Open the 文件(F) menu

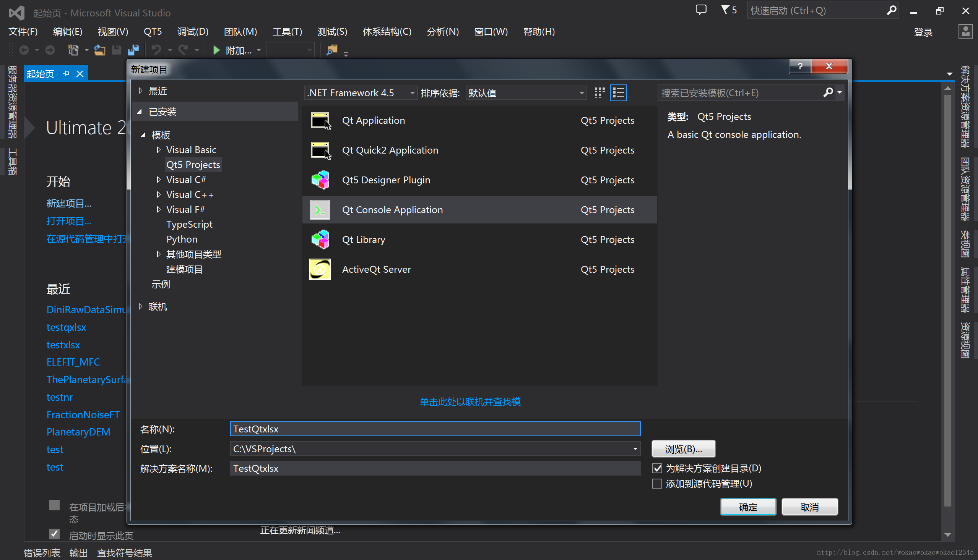tap(23, 32)
